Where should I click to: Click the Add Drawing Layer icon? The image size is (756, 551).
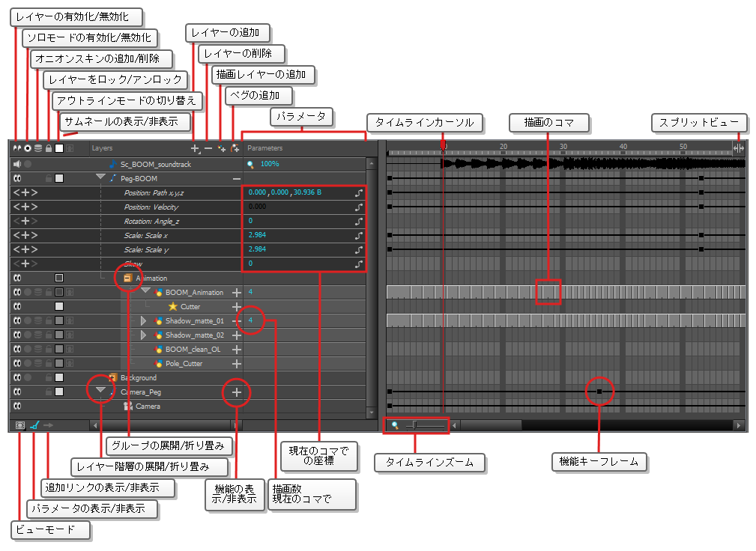coord(222,149)
